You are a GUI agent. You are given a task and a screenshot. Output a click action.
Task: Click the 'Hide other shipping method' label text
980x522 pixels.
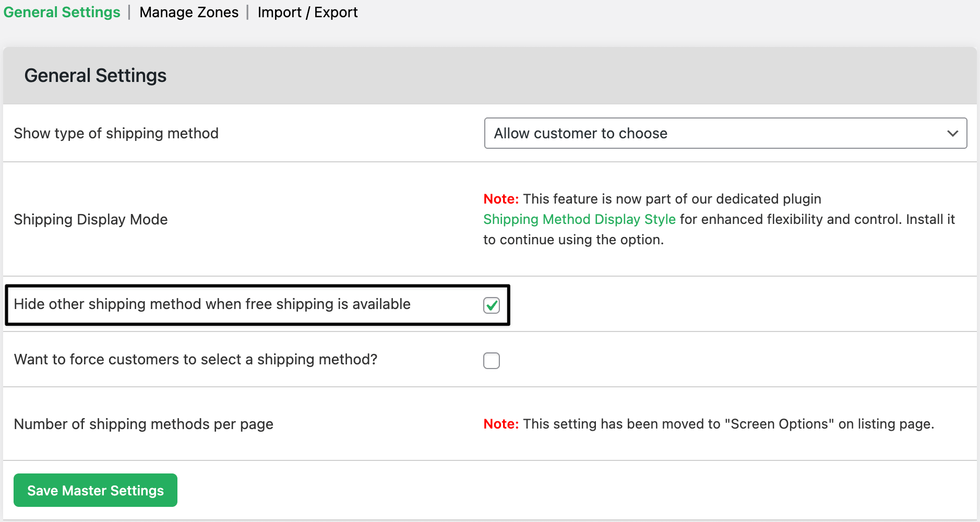[212, 304]
